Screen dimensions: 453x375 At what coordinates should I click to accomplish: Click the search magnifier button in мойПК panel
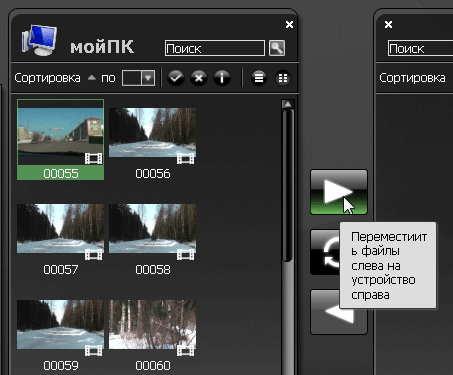point(277,48)
